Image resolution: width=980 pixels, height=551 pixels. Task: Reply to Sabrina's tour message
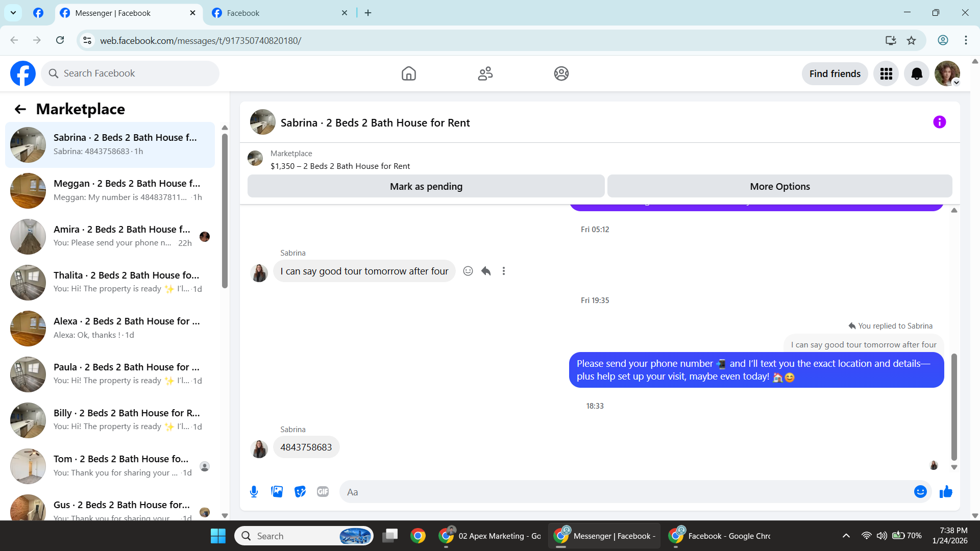(x=486, y=271)
